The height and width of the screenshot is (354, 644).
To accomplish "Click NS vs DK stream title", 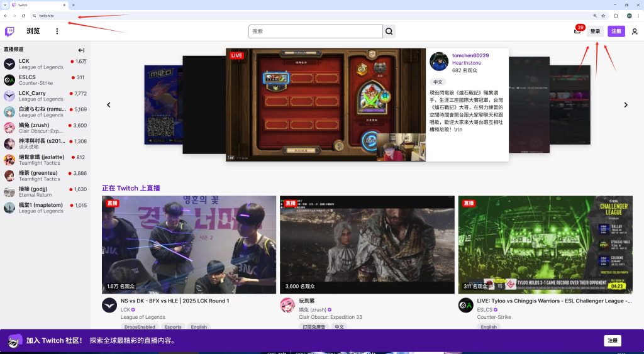I will 175,301.
